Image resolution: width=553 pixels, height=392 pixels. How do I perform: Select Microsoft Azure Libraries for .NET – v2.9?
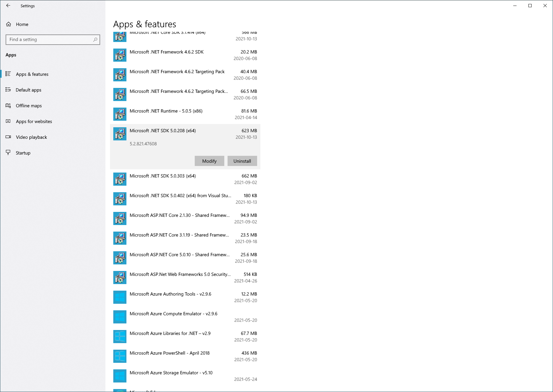point(185,337)
